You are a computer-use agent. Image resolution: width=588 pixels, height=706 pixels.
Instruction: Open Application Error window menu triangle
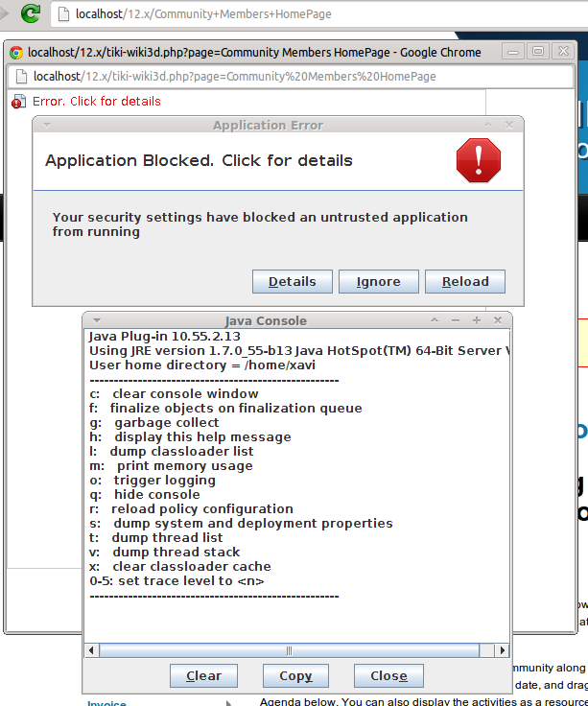(x=47, y=125)
